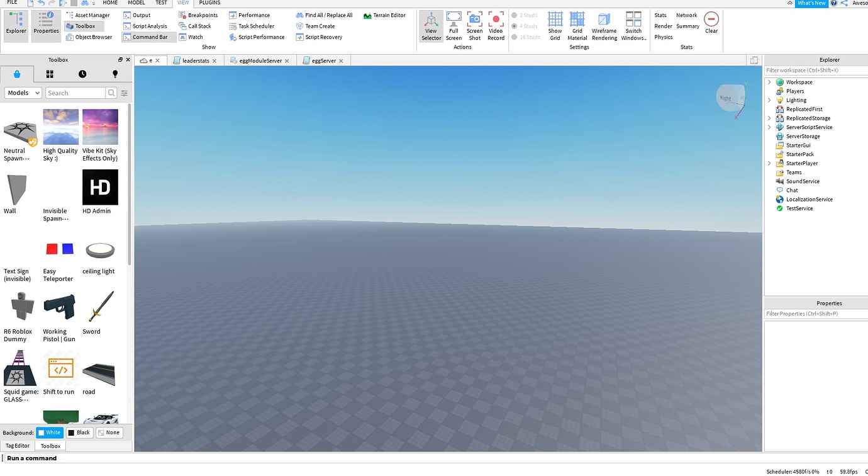This screenshot has width=868, height=476.
Task: Open Script Analysis
Action: (145, 26)
